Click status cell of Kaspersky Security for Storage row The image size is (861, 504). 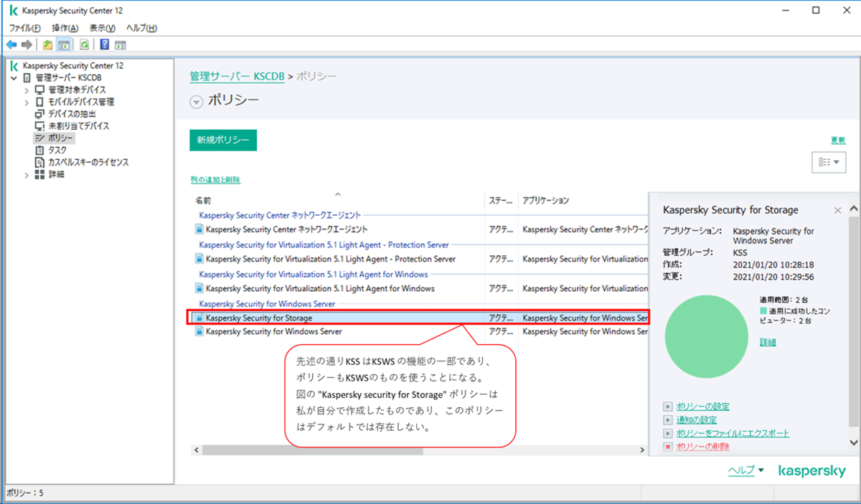(501, 318)
